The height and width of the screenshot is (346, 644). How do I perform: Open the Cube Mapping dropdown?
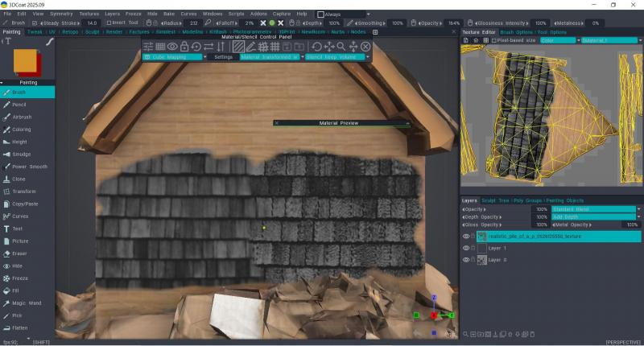click(171, 57)
